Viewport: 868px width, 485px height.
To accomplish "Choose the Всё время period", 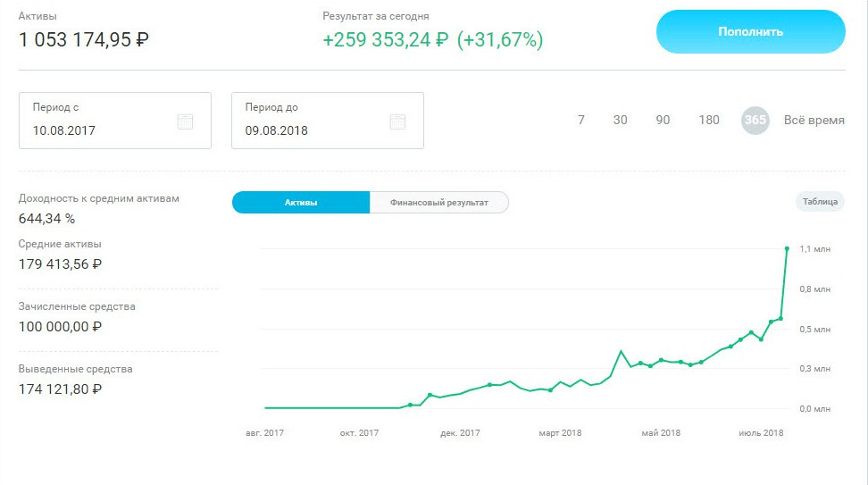I will [x=814, y=121].
